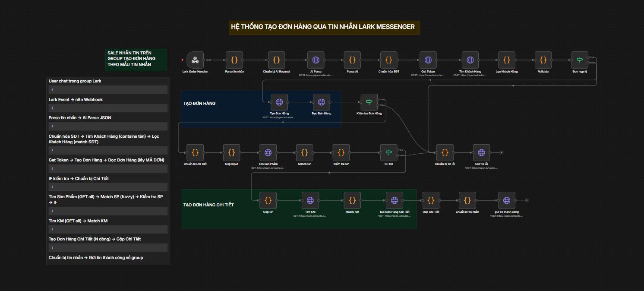Select the title sticky note HỆ THỐNG TẠO ĐƠN HÀNG
Viewport: 644px width, 291px height.
pos(324,27)
